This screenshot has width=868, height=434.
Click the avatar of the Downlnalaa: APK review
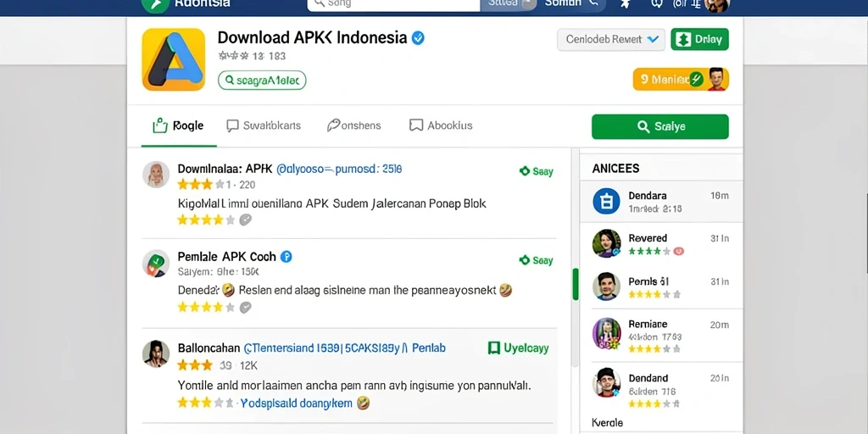tap(156, 175)
